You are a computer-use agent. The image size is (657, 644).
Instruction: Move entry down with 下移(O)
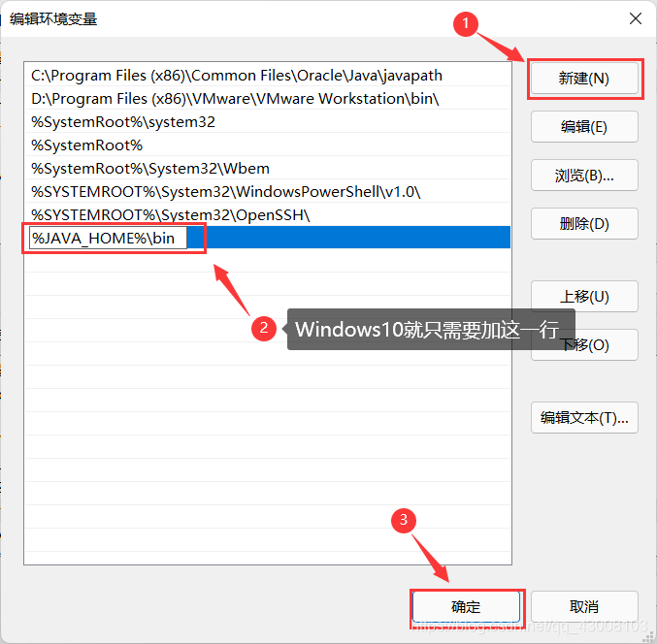pos(584,345)
